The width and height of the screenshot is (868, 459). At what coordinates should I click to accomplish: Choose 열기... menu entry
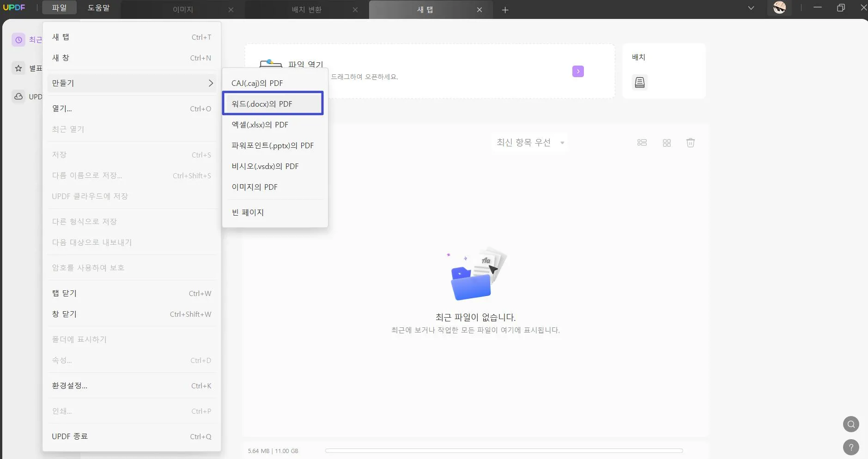coord(132,109)
